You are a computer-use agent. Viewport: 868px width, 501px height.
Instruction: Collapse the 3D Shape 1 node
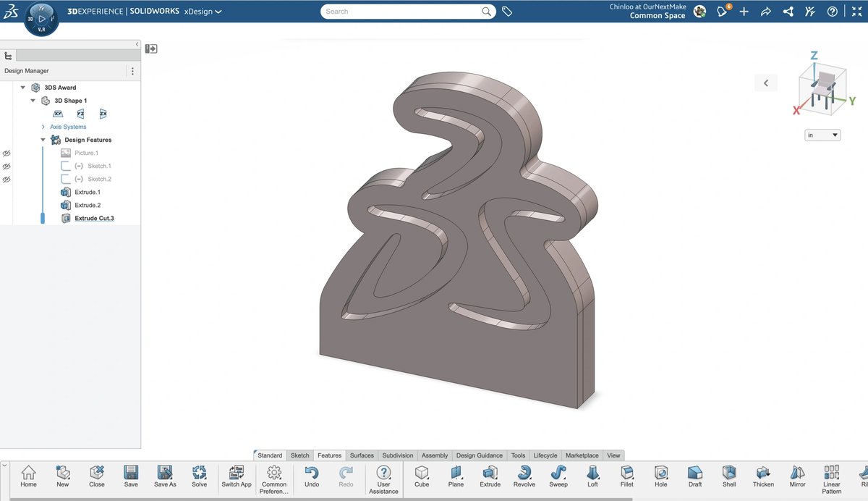(33, 101)
